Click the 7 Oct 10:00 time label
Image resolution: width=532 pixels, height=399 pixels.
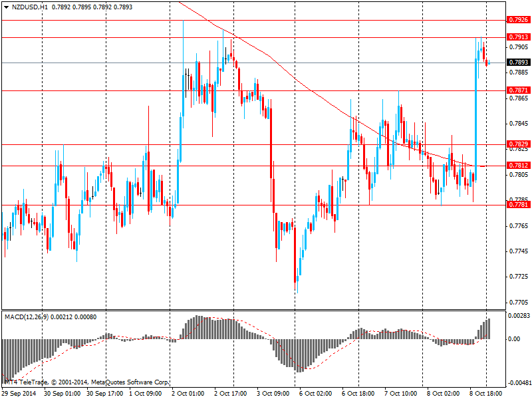pos(401,394)
